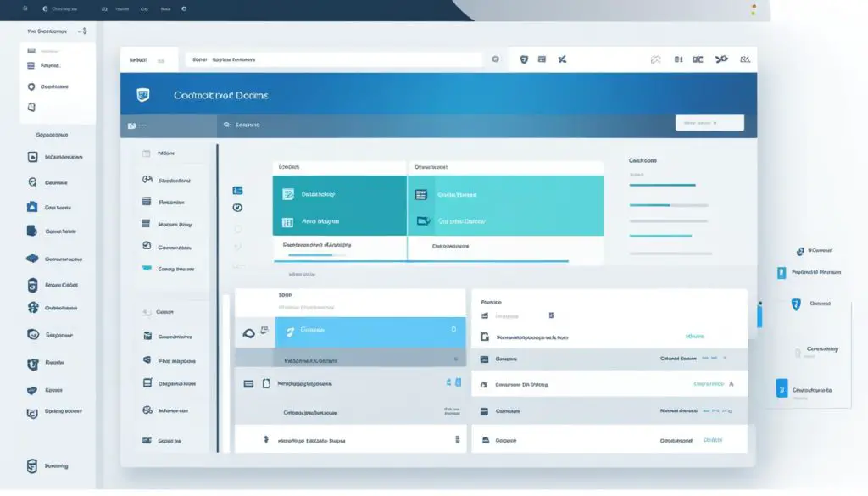
Task: Toggle the blue square indicator above the radio circles
Action: tap(237, 191)
